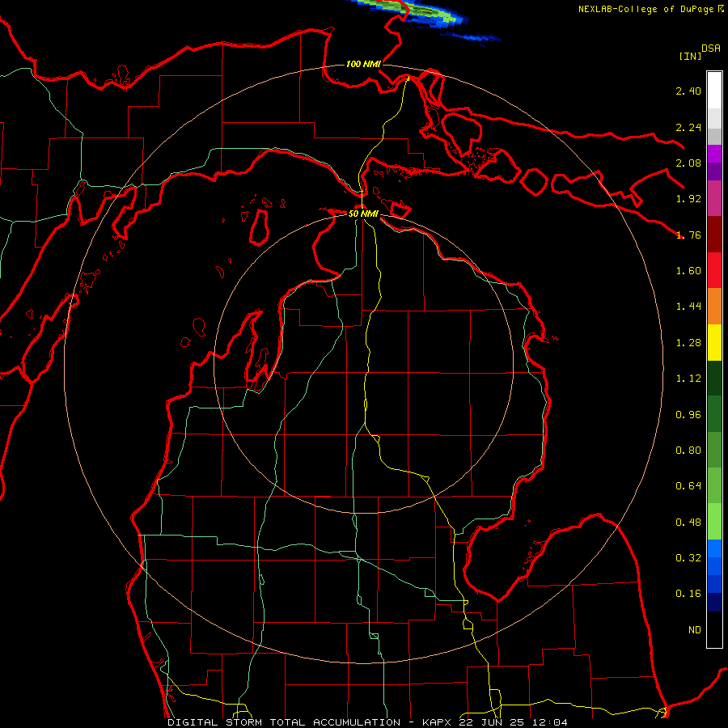The image size is (728, 728).
Task: Click the KAPX station identifier in footer
Action: [x=438, y=722]
